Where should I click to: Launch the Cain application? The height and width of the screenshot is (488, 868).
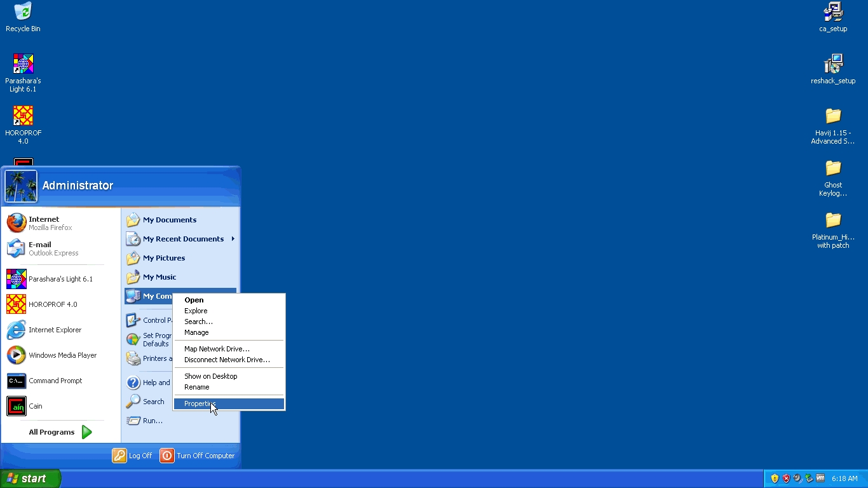click(x=36, y=406)
